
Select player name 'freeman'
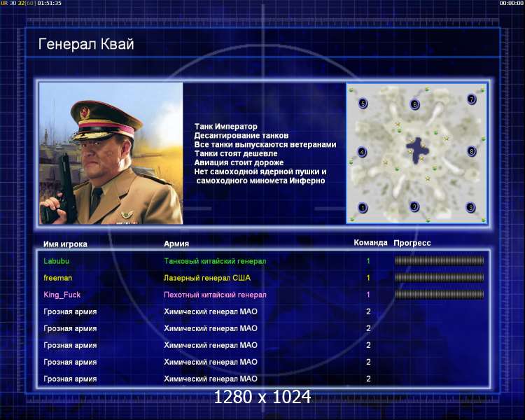pos(57,278)
